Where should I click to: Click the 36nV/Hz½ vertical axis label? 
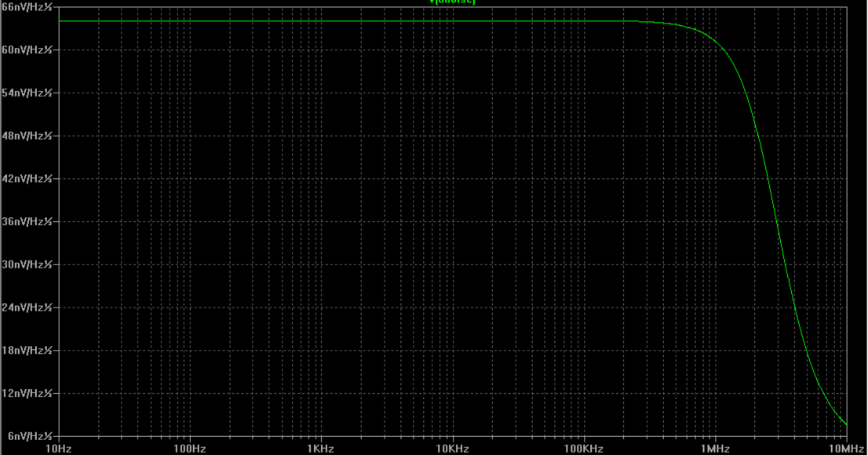tap(27, 221)
